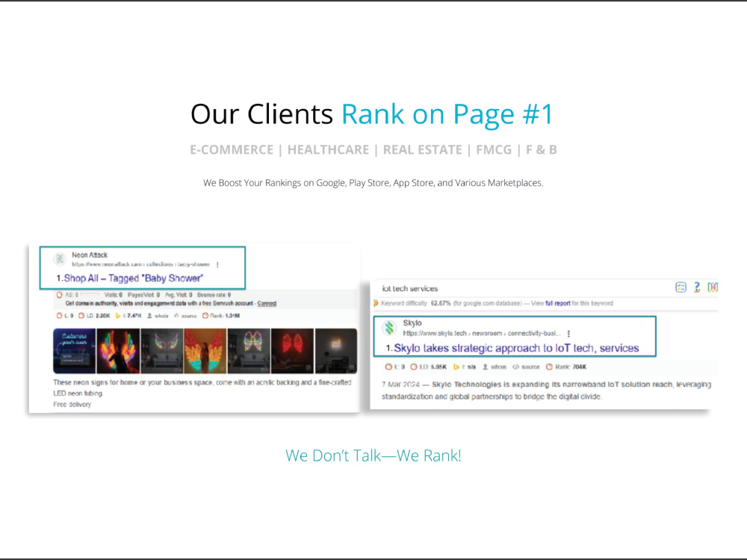Click the "These neon signs for home" snippet
Image resolution: width=747 pixels, height=560 pixels.
click(202, 388)
